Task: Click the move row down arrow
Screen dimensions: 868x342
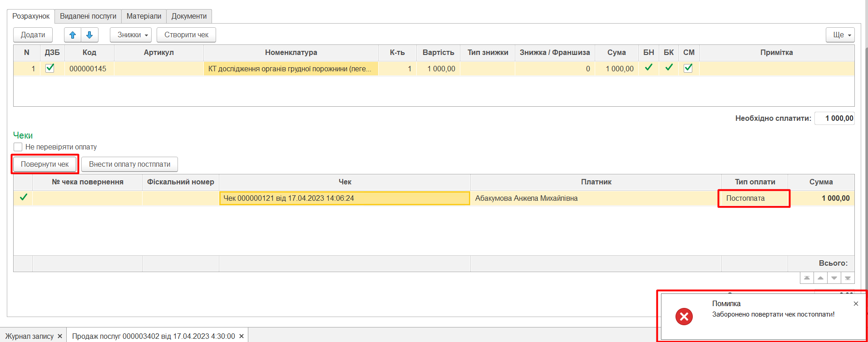Action: [x=89, y=35]
